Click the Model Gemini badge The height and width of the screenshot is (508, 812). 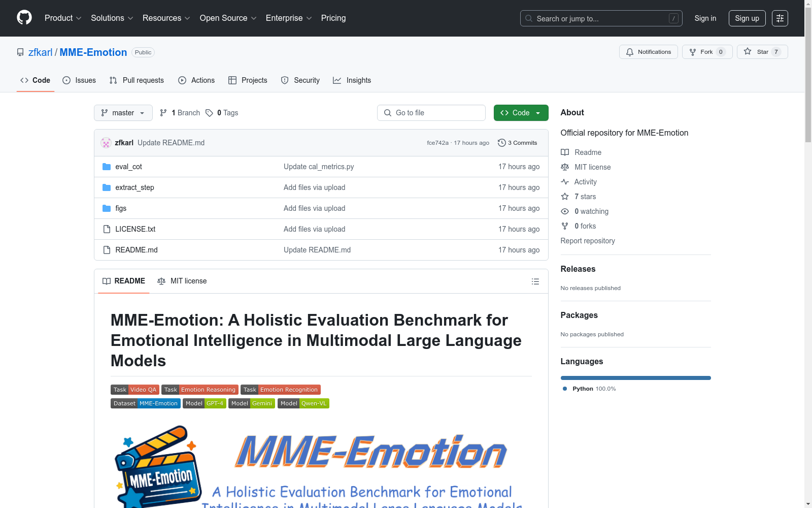point(252,403)
